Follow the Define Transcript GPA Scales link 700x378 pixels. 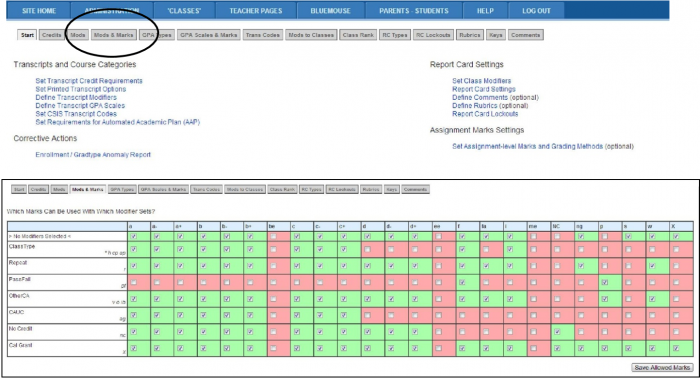[x=80, y=105]
